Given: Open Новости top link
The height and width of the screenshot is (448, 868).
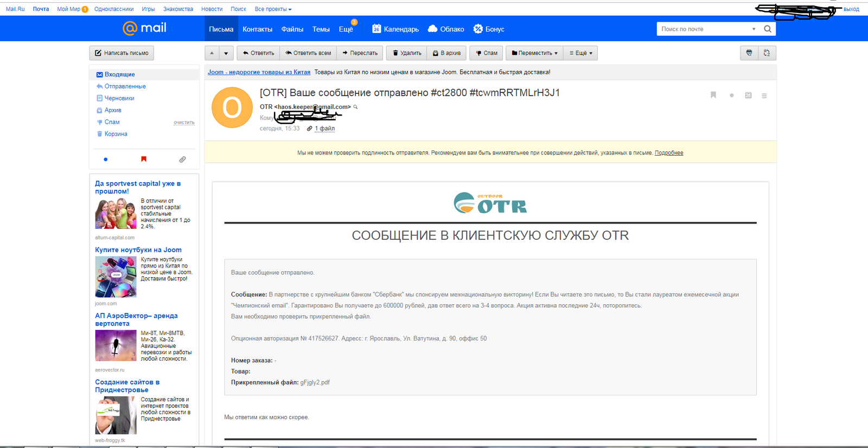Looking at the screenshot, I should (212, 9).
